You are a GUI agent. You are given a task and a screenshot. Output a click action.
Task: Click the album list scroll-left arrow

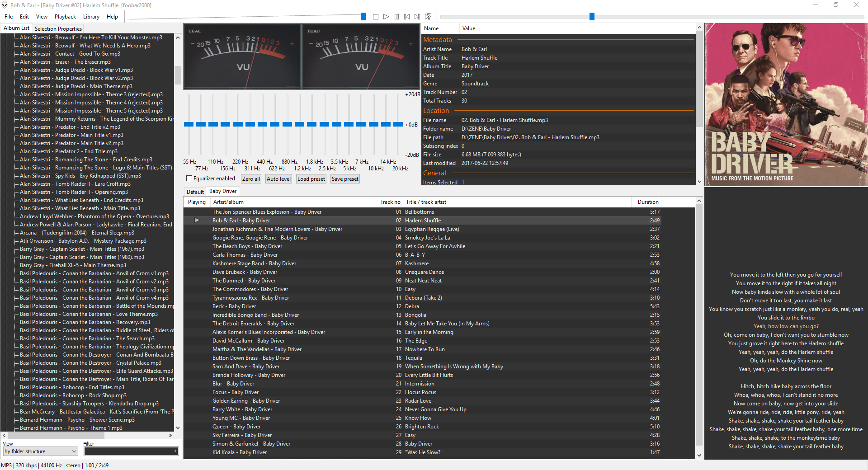coord(4,436)
